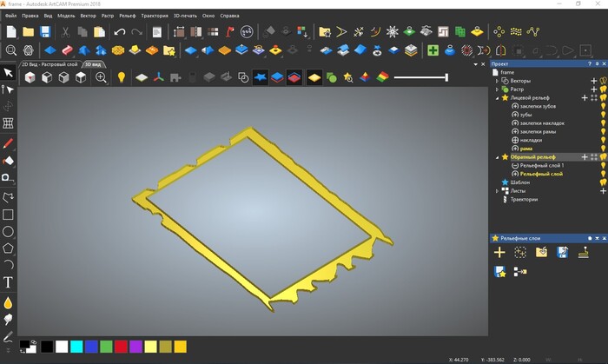The height and width of the screenshot is (364, 608).
Task: Expand the Векторы tree node
Action: click(497, 81)
